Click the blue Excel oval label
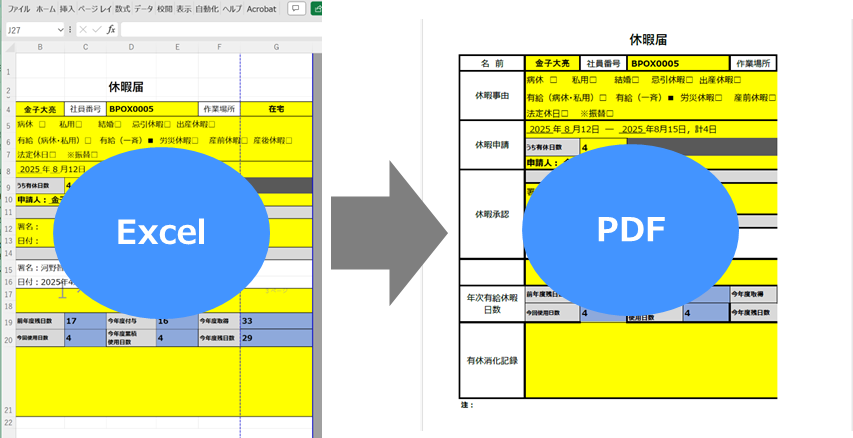Viewport: 853px width, 438px height. click(x=161, y=233)
